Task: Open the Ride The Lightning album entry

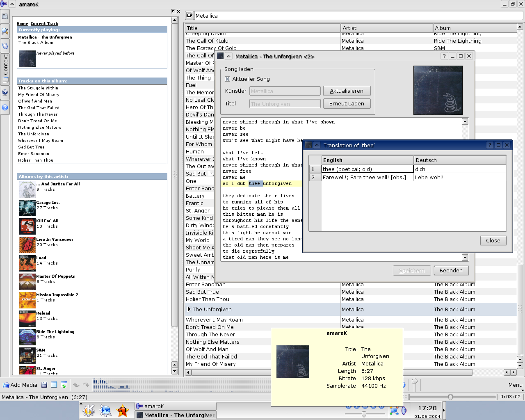Action: click(55, 332)
